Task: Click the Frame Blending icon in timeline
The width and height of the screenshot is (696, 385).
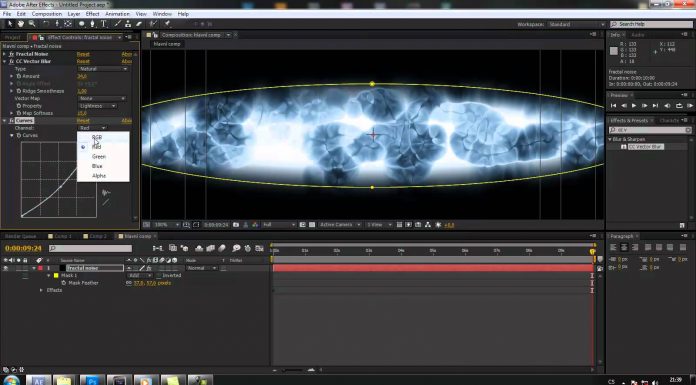Action: click(210, 248)
